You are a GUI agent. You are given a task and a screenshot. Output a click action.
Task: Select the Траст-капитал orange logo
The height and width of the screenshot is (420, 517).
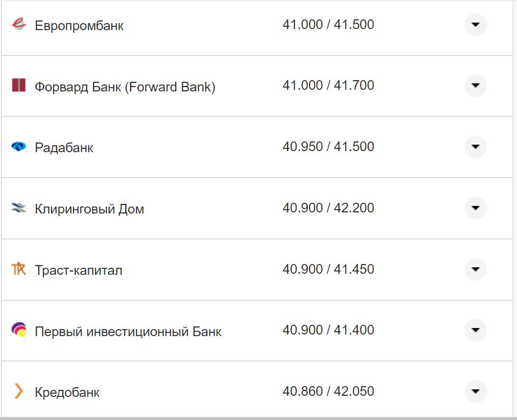18,269
